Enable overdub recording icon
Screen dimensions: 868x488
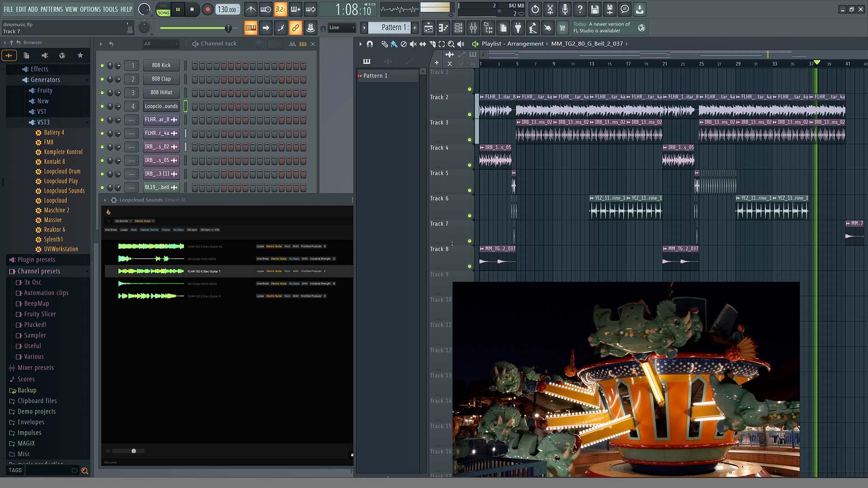(x=296, y=9)
